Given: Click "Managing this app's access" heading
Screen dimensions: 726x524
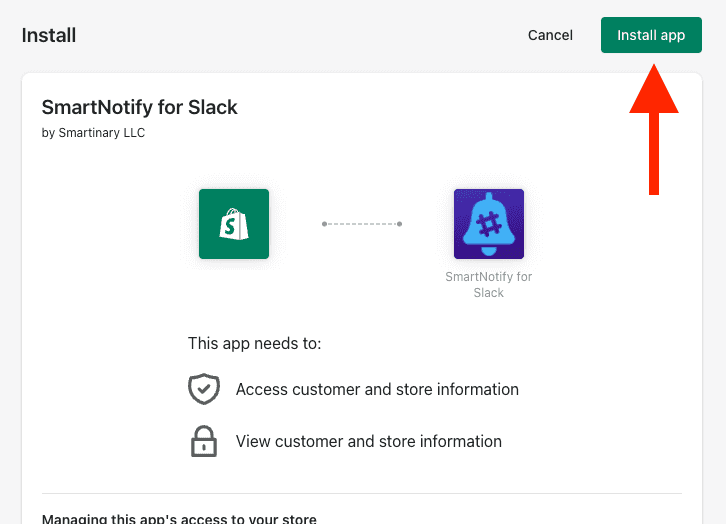Looking at the screenshot, I should [179, 518].
